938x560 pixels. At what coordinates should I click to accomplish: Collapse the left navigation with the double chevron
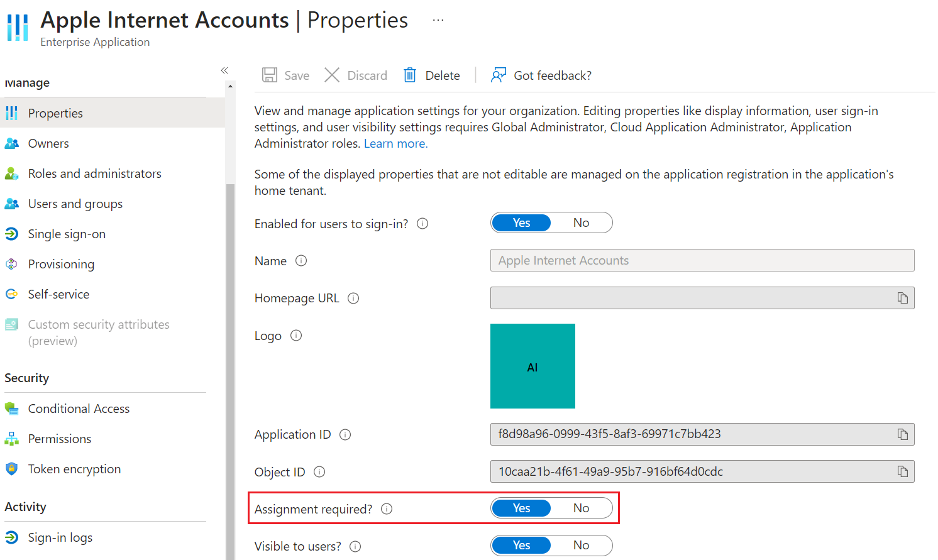click(x=224, y=70)
